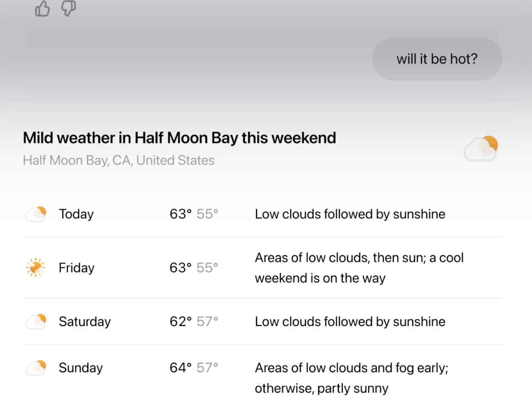Screen dimensions: 532x407
Task: Click Saturday's 62° high temperature
Action: [181, 322]
